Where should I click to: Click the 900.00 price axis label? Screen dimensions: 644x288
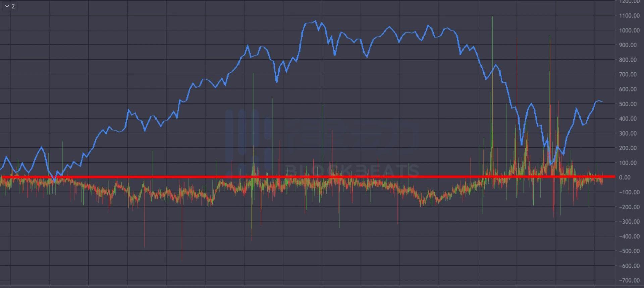coord(628,45)
